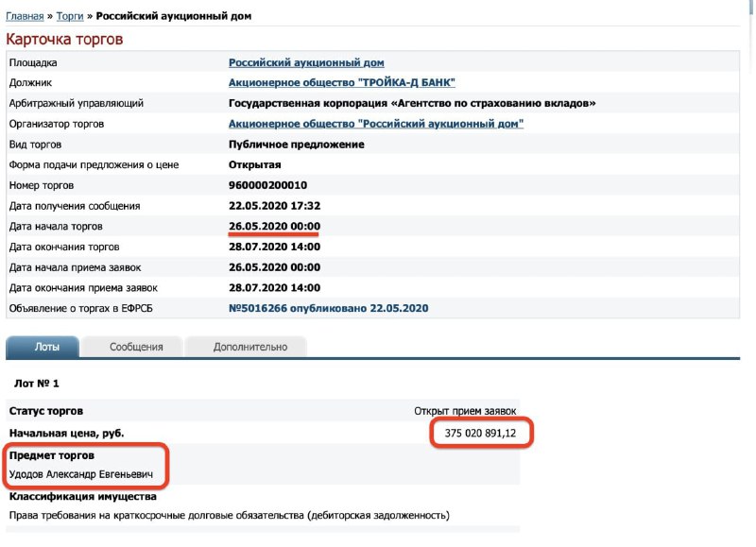This screenshot has width=756, height=547.
Task: Open the Главная breadcrumb link
Action: click(x=25, y=16)
